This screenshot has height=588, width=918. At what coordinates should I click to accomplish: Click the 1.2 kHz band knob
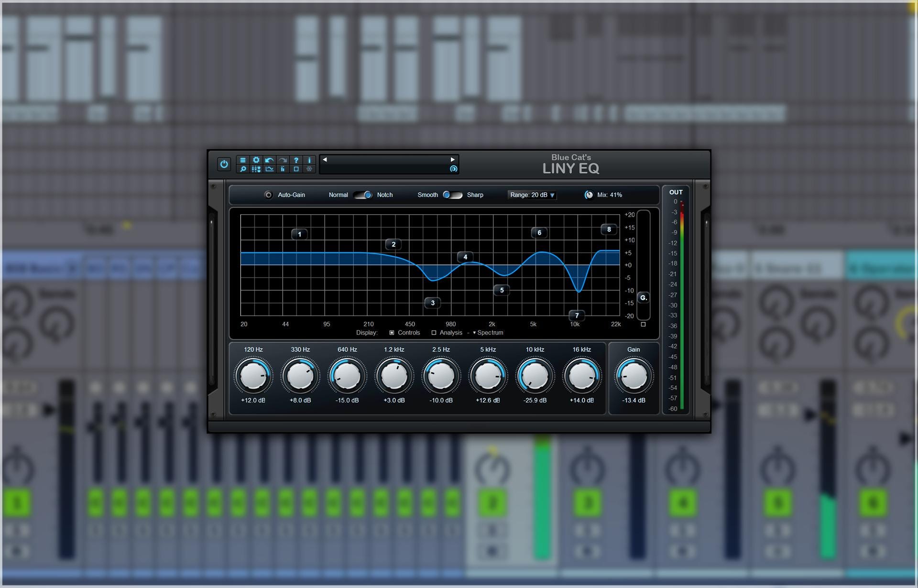coord(394,376)
